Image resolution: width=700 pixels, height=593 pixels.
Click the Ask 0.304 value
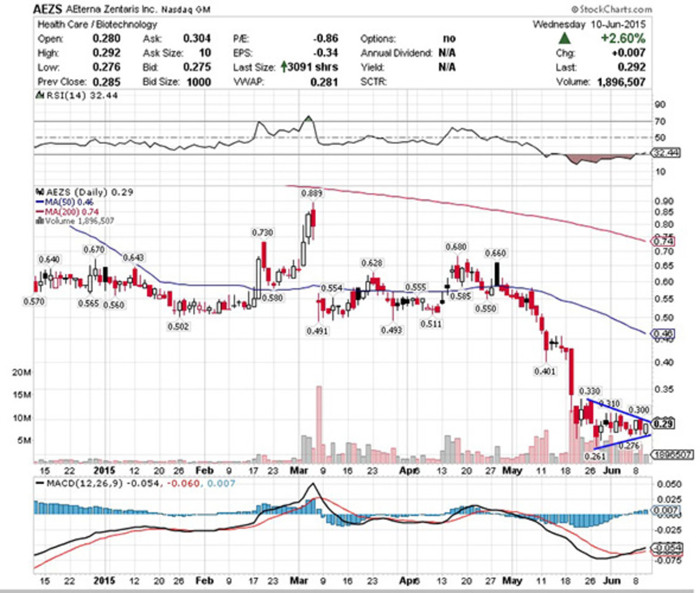197,39
